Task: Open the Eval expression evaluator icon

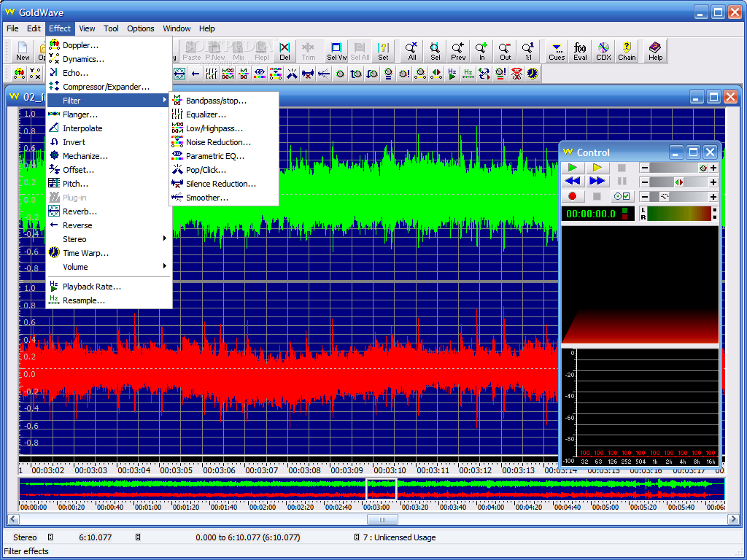Action: 580,51
